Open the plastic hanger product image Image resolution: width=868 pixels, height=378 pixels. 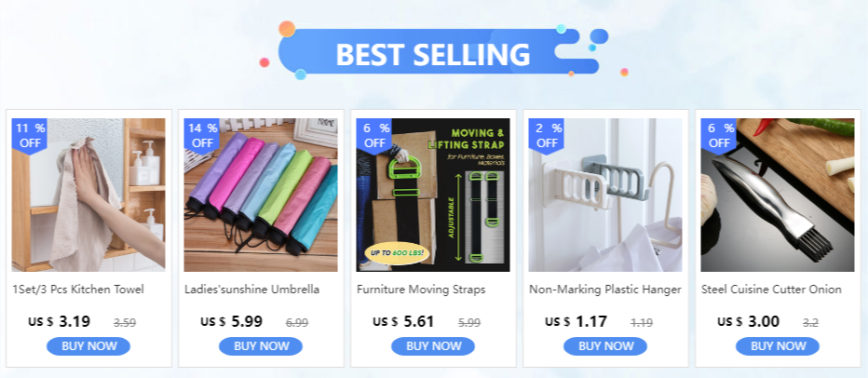click(x=605, y=195)
